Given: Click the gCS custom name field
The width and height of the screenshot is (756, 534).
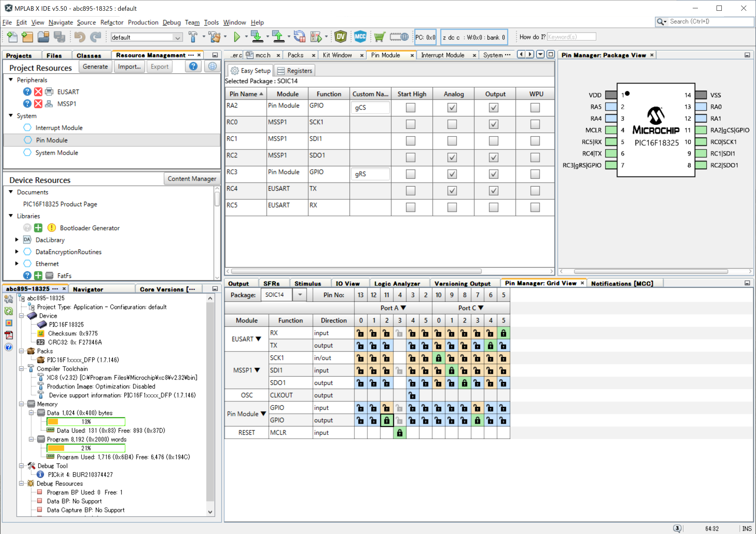Looking at the screenshot, I should [x=370, y=108].
